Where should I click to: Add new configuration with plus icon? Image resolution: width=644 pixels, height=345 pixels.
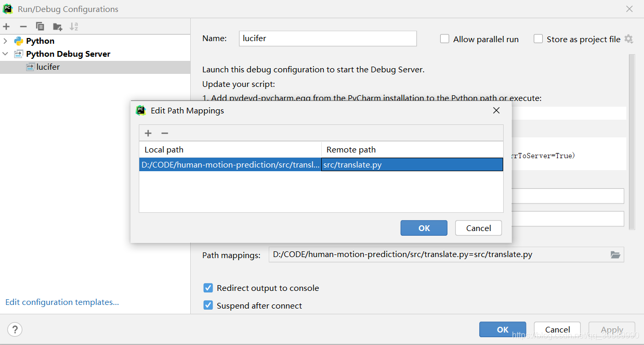click(6, 27)
